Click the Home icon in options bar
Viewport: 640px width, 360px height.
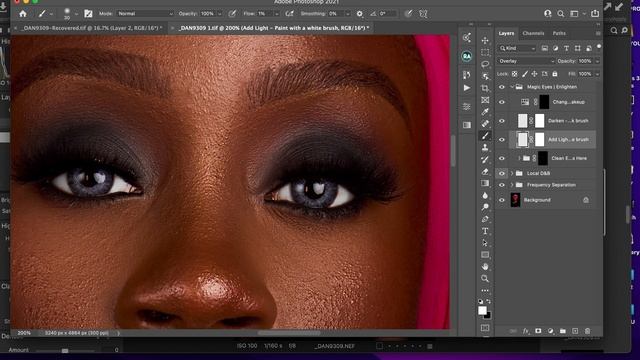coord(23,14)
